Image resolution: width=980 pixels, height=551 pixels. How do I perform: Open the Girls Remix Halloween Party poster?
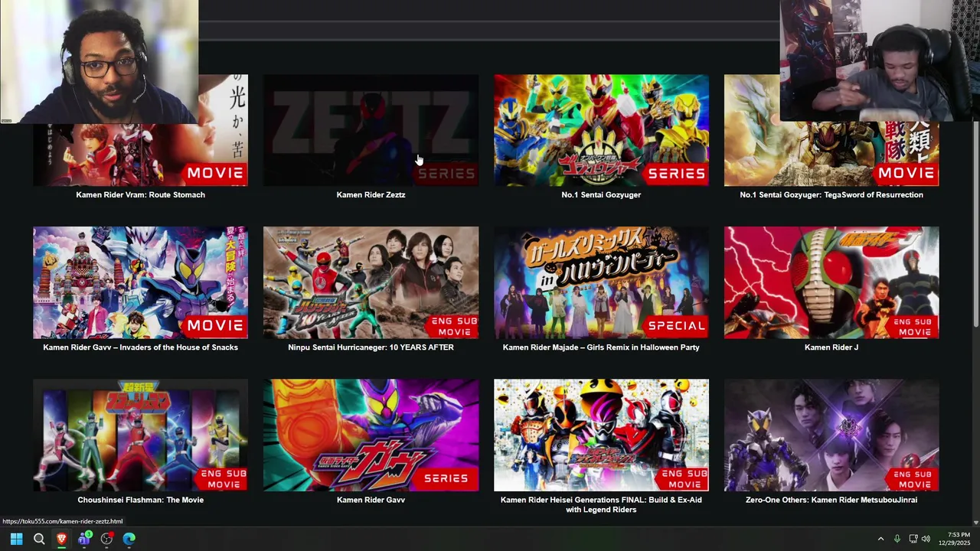click(x=601, y=282)
